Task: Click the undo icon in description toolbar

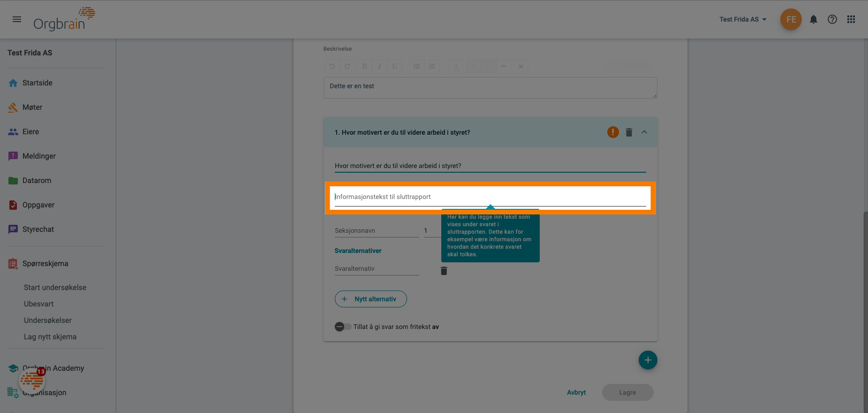Action: [x=332, y=66]
